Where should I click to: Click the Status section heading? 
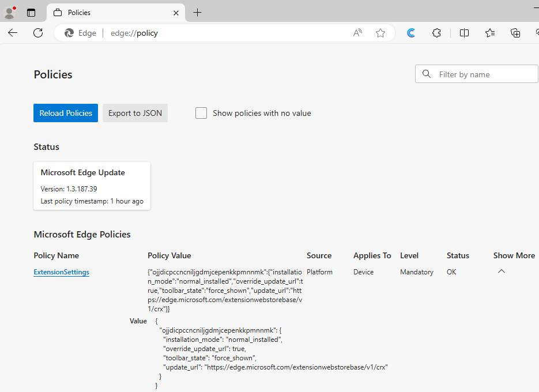click(47, 147)
